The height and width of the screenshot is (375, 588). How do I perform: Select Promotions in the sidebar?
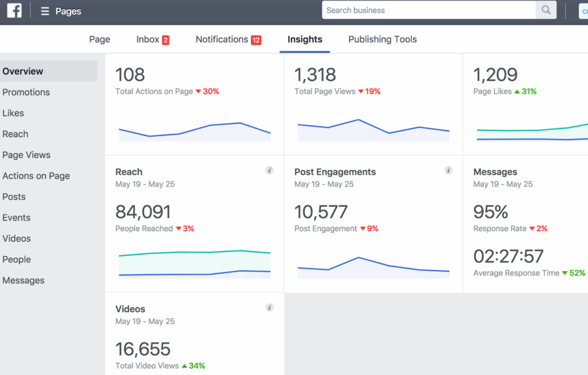26,92
